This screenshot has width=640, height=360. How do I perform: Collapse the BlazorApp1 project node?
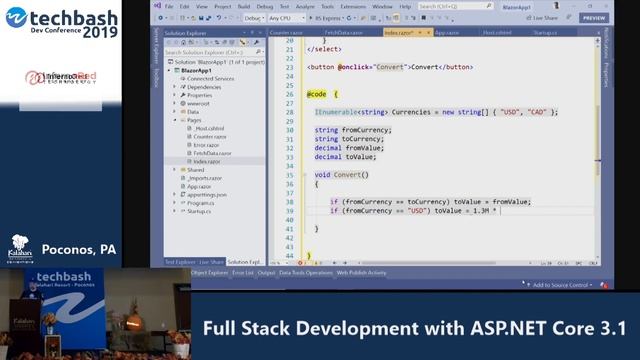coord(169,71)
